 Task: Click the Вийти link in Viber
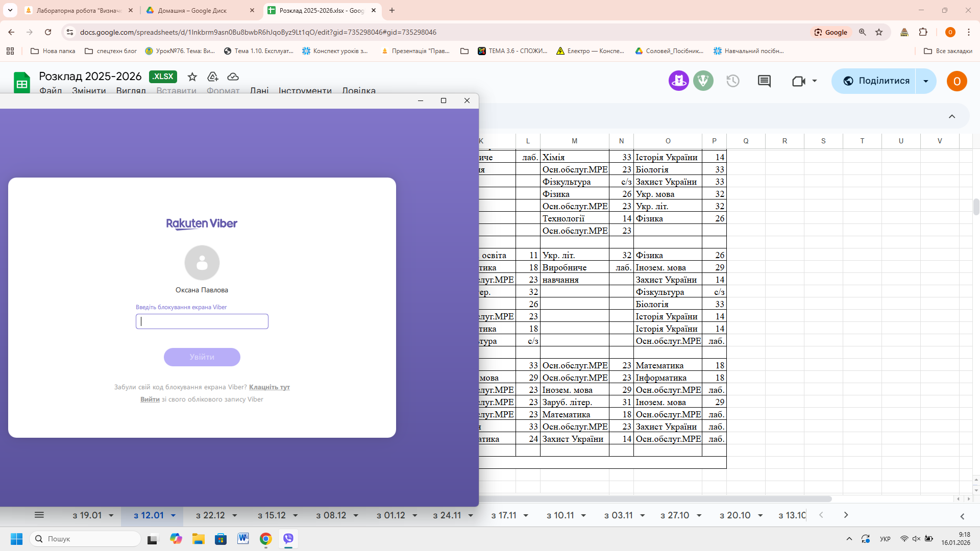[x=150, y=399]
